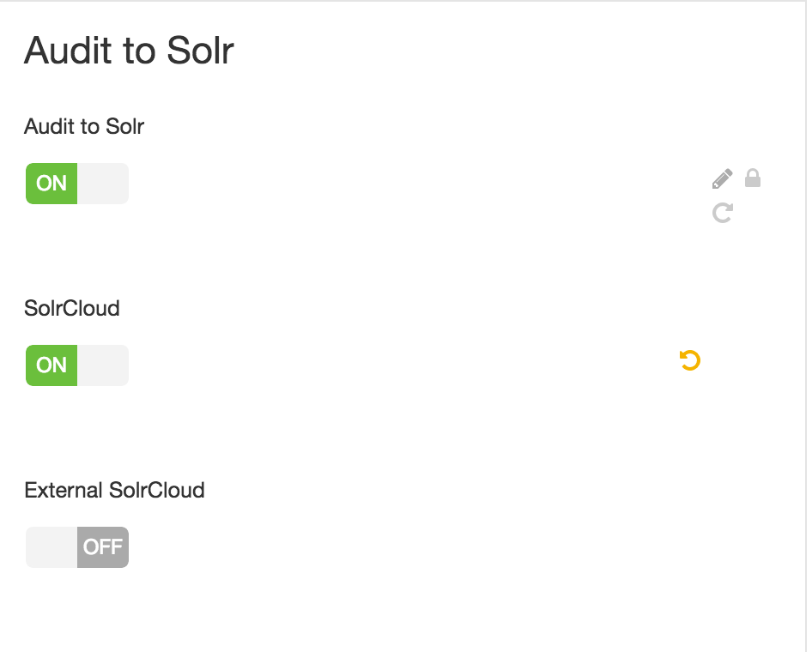
Task: Click the pencil edit icon
Action: (722, 178)
